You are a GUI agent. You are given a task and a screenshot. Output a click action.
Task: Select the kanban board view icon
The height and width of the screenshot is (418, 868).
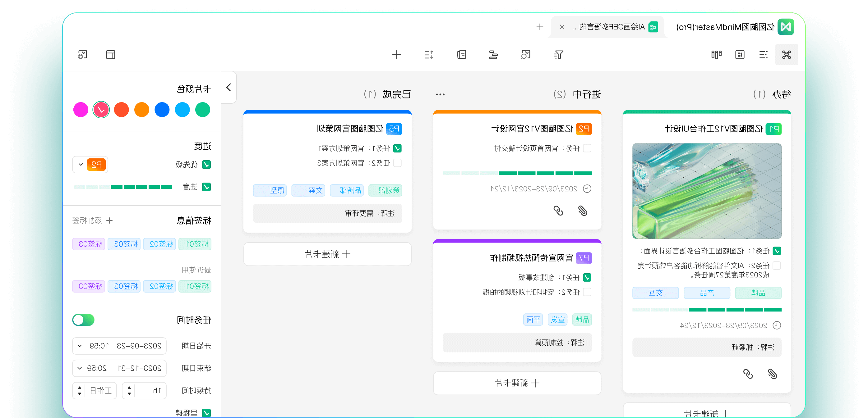point(716,55)
